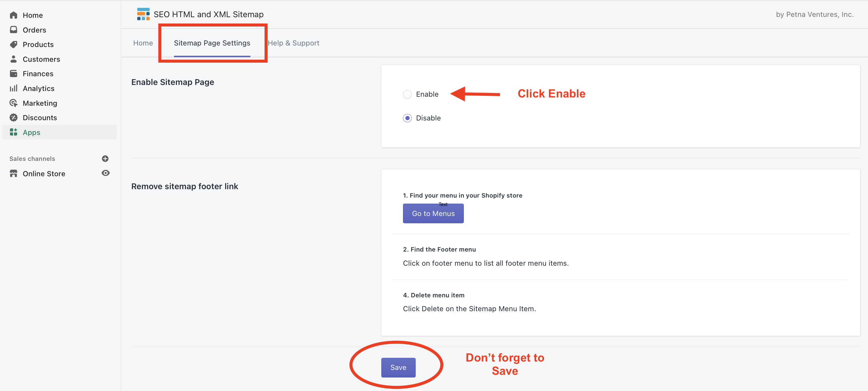Click the SEO HTML and XML Sitemap logo
868x391 pixels.
click(x=143, y=14)
